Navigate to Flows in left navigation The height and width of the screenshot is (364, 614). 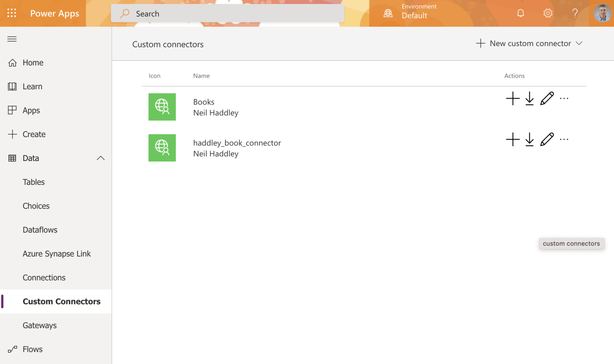pyautogui.click(x=32, y=349)
